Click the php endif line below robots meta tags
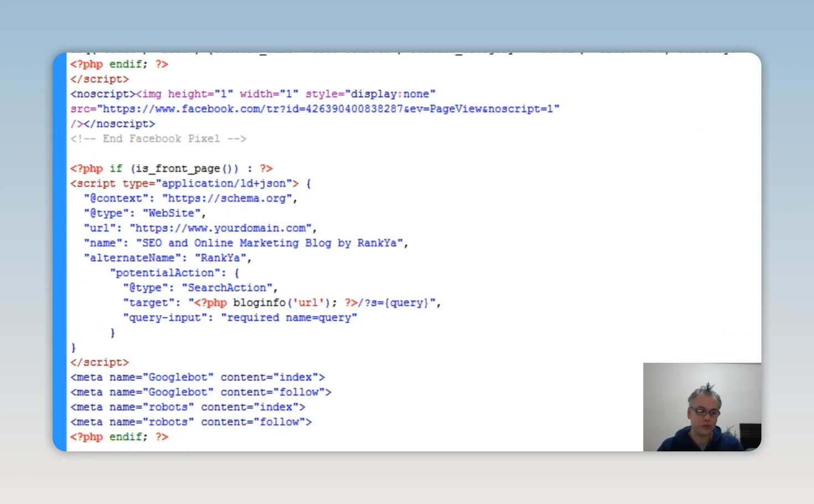 coord(119,438)
